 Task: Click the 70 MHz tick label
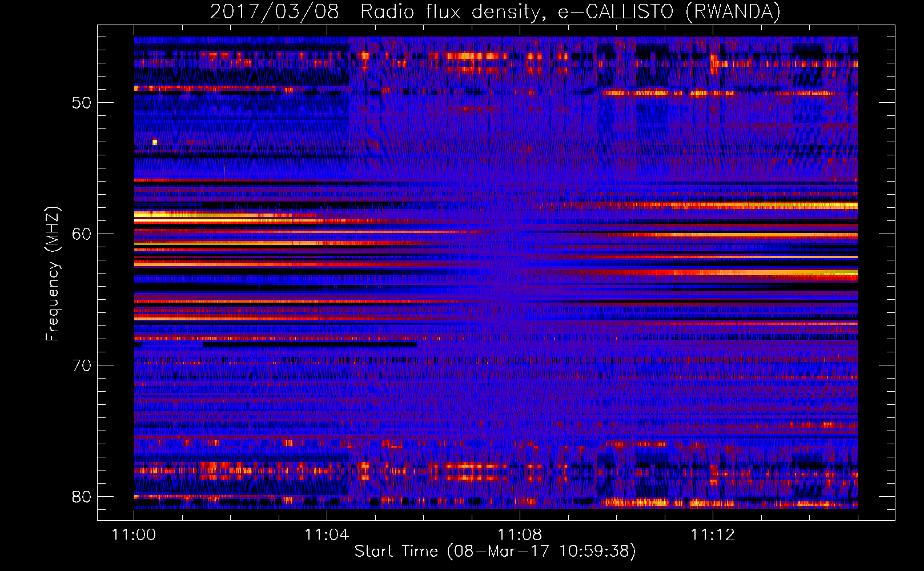pyautogui.click(x=82, y=365)
